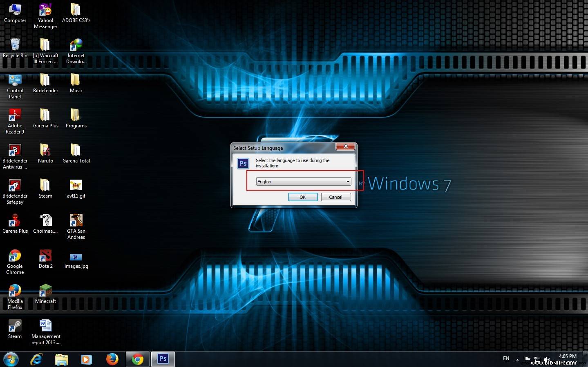The image size is (588, 367).
Task: Open Windows Media Player from taskbar
Action: click(x=86, y=359)
